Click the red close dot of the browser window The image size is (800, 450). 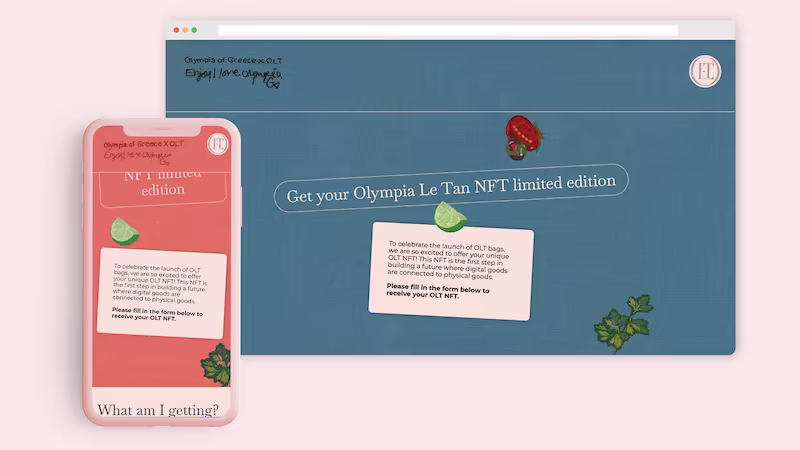pyautogui.click(x=177, y=30)
